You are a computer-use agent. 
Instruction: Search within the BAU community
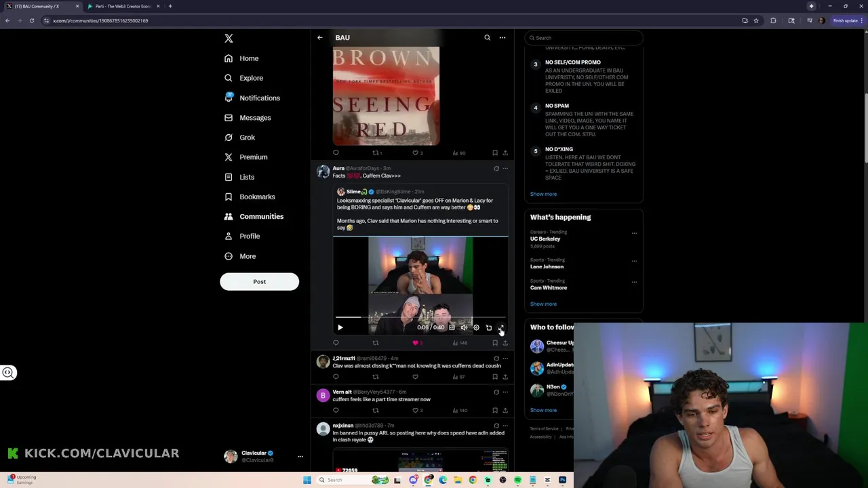point(487,38)
